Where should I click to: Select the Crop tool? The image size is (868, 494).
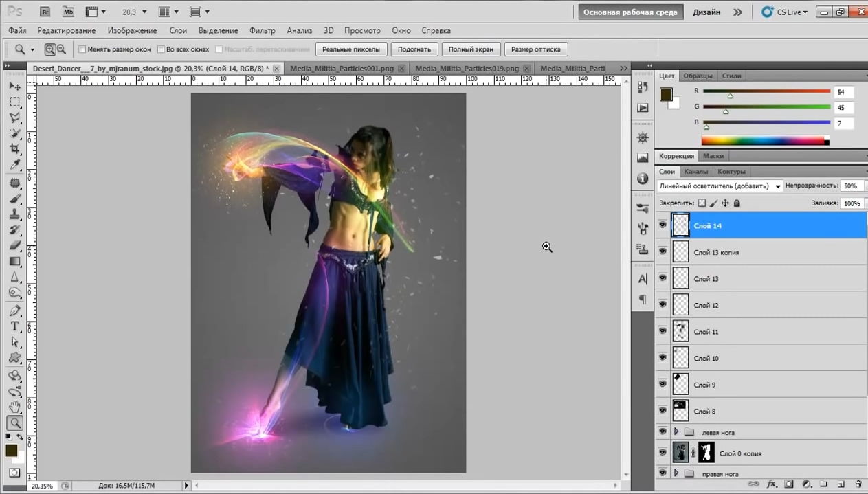point(14,149)
